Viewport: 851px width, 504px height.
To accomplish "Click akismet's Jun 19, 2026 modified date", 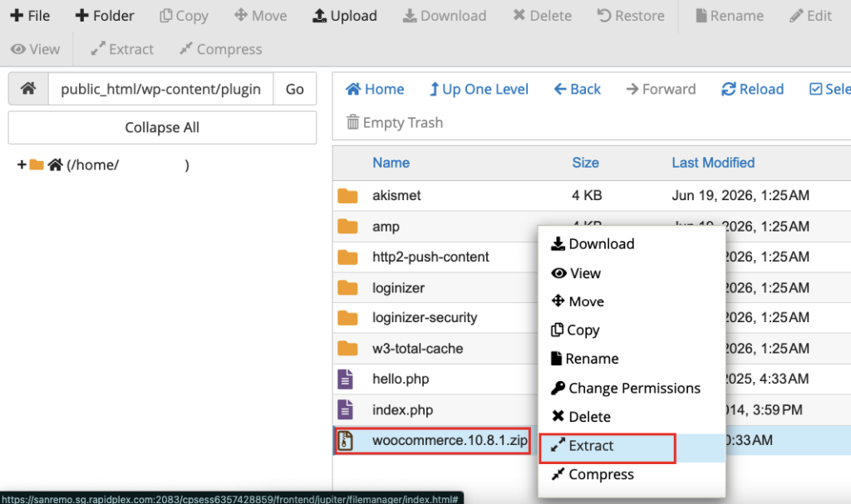I will [x=740, y=195].
